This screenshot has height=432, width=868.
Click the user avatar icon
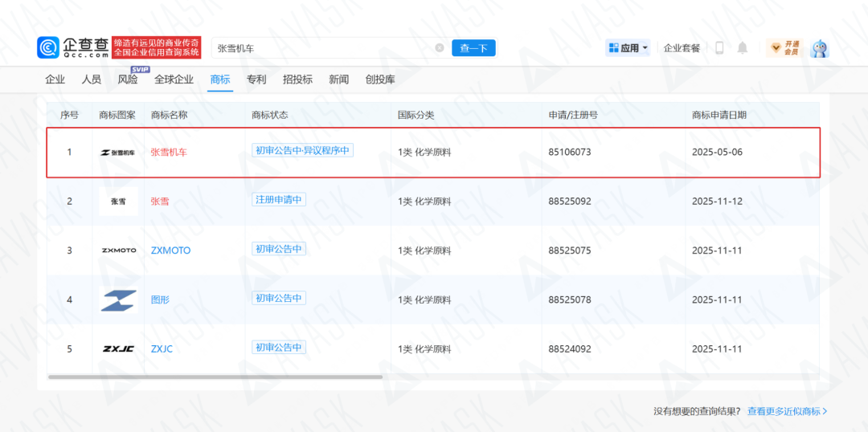coord(820,48)
